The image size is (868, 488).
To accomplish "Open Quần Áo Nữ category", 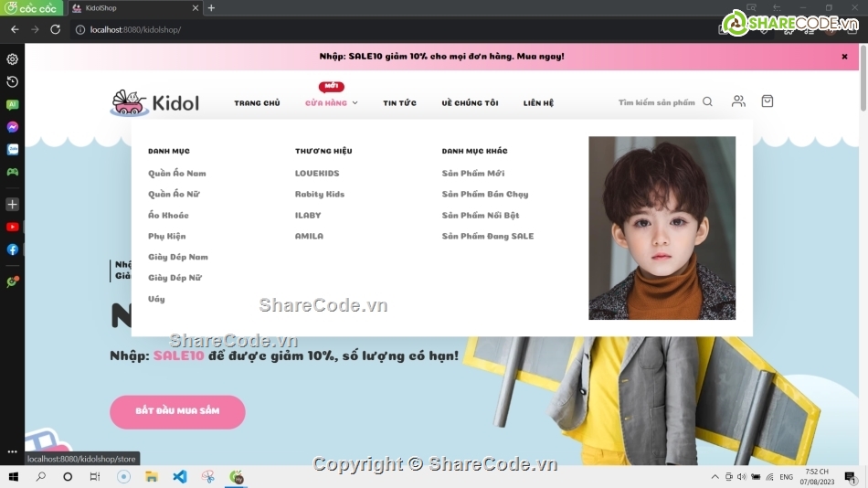I will (x=174, y=194).
